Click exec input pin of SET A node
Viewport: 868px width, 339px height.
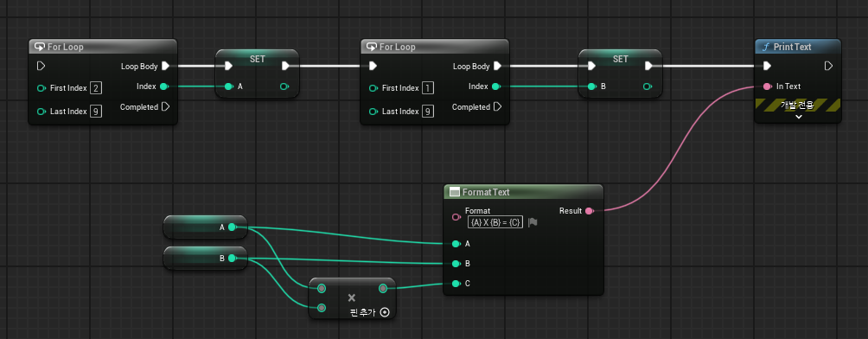pos(228,66)
